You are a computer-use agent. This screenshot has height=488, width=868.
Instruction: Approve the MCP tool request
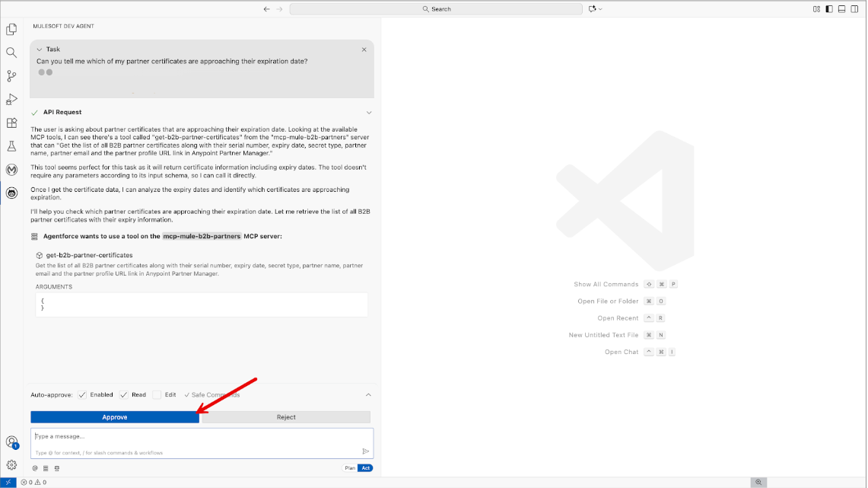point(115,417)
